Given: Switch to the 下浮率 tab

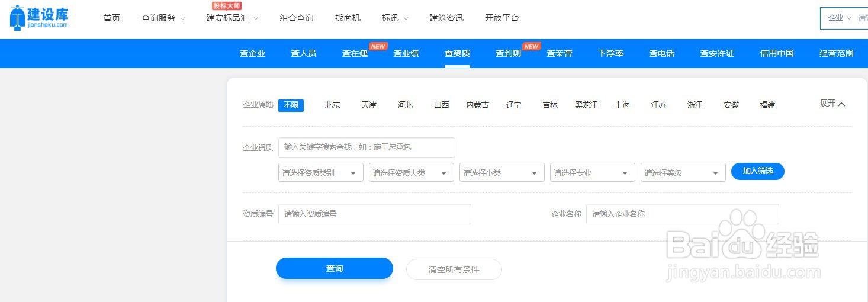Looking at the screenshot, I should tap(610, 53).
